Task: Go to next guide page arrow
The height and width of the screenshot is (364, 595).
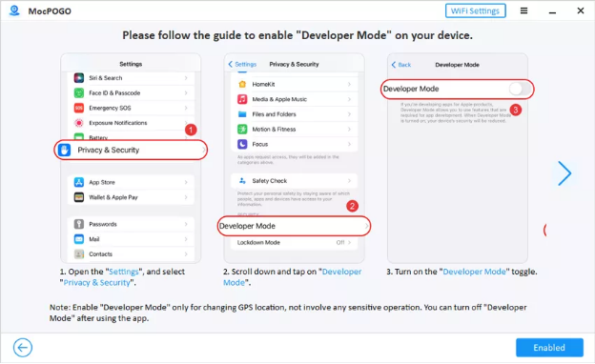Action: [x=564, y=173]
